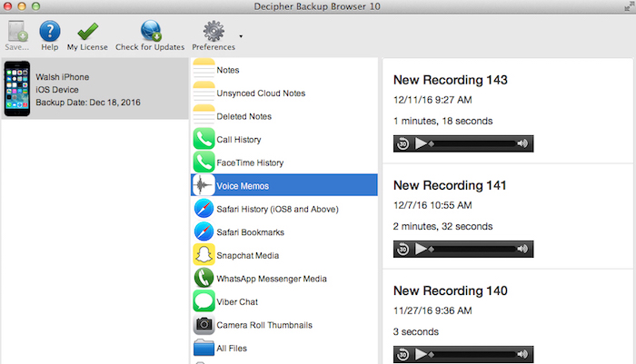Image resolution: width=636 pixels, height=364 pixels.
Task: Play New Recording 140
Action: [421, 354]
